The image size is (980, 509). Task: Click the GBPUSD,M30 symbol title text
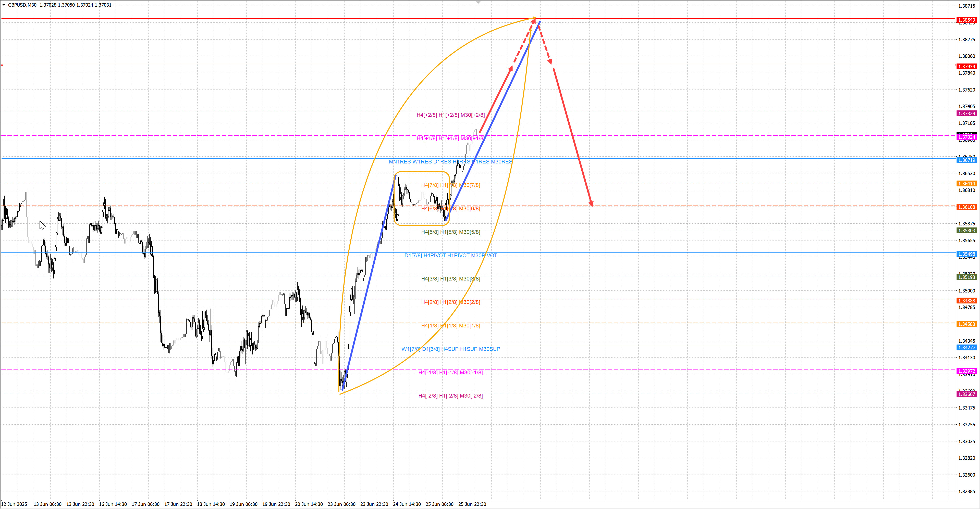click(x=22, y=5)
